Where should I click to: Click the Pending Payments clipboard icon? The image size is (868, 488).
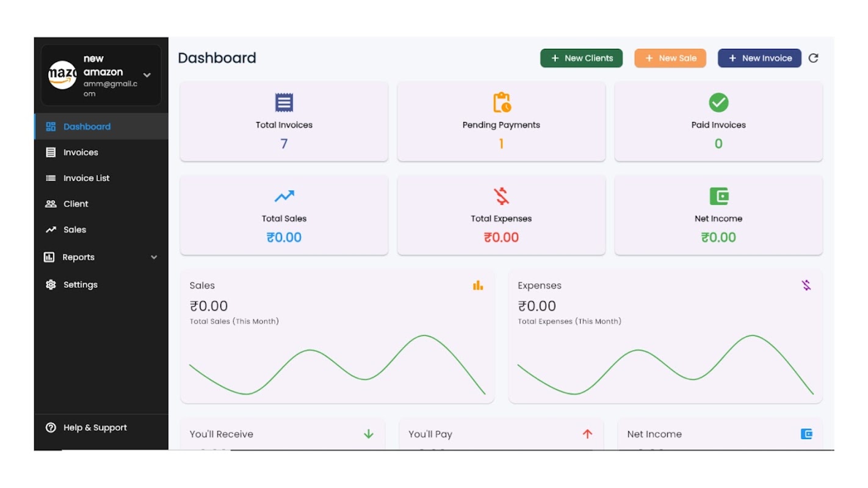[501, 102]
